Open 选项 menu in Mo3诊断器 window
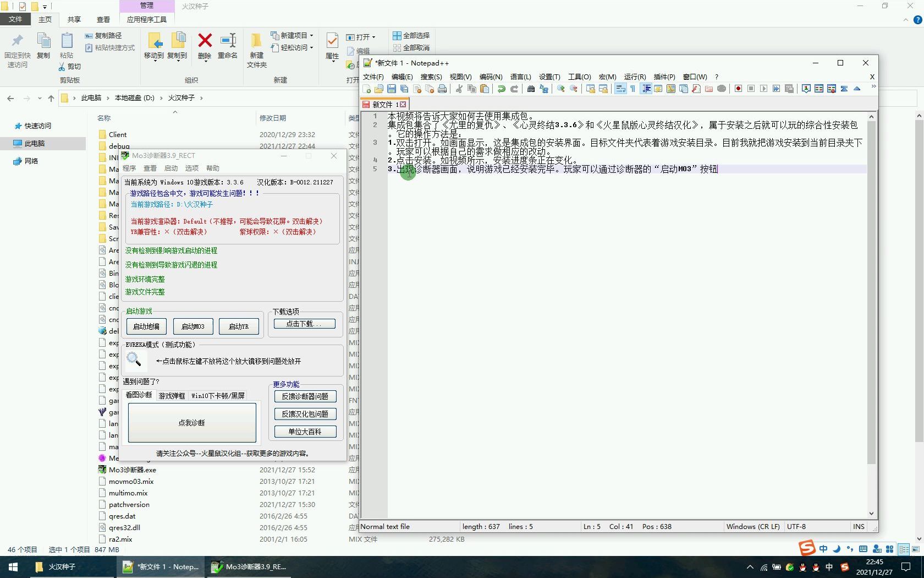 tap(192, 168)
